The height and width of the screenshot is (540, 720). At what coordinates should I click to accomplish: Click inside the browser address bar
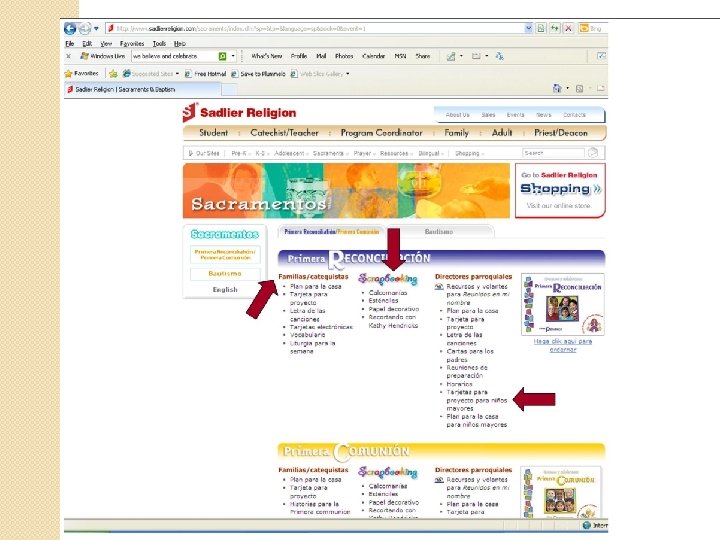tap(315, 28)
